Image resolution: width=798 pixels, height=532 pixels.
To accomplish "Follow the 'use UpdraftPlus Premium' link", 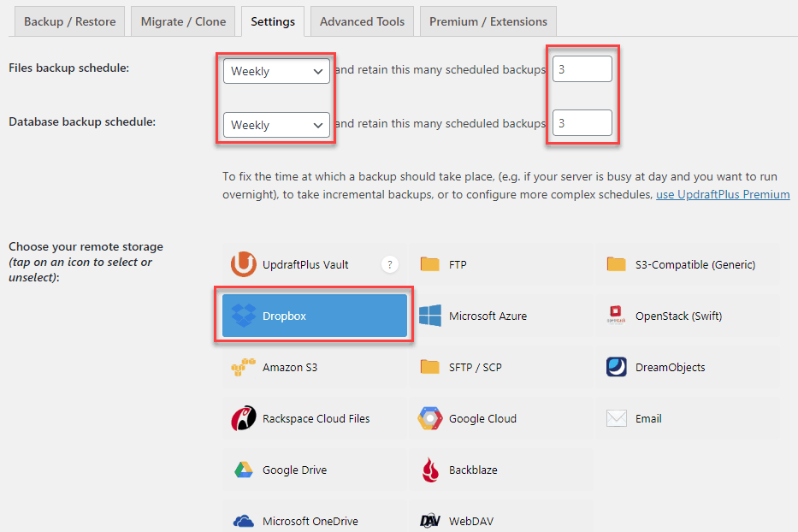I will 723,194.
